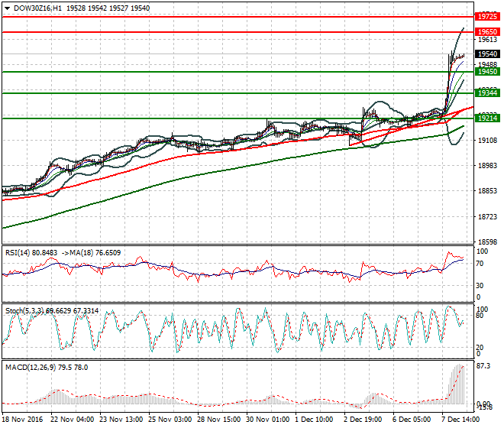Click the 7 Dec 14:00 time label
Screen dimensions: 504x428
(x=460, y=420)
